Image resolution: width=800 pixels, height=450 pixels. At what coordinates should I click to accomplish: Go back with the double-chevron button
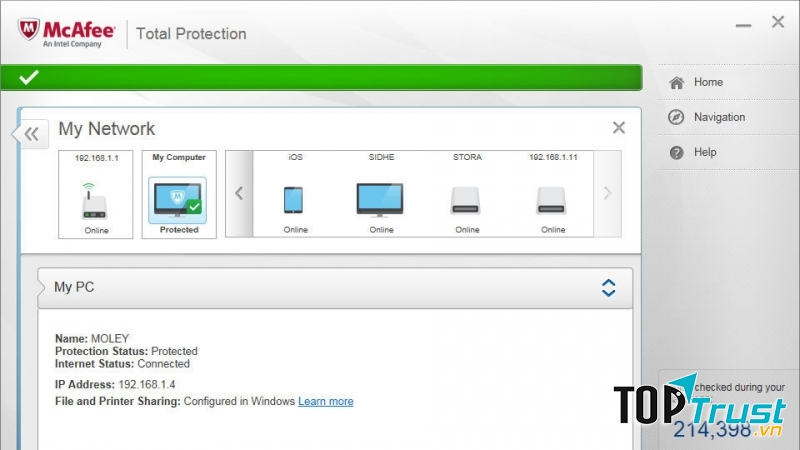[x=32, y=134]
